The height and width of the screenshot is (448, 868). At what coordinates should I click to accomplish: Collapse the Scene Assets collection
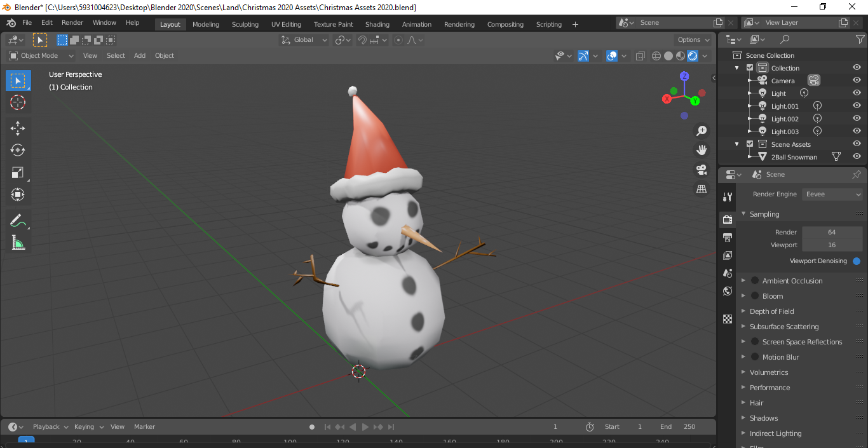(736, 144)
